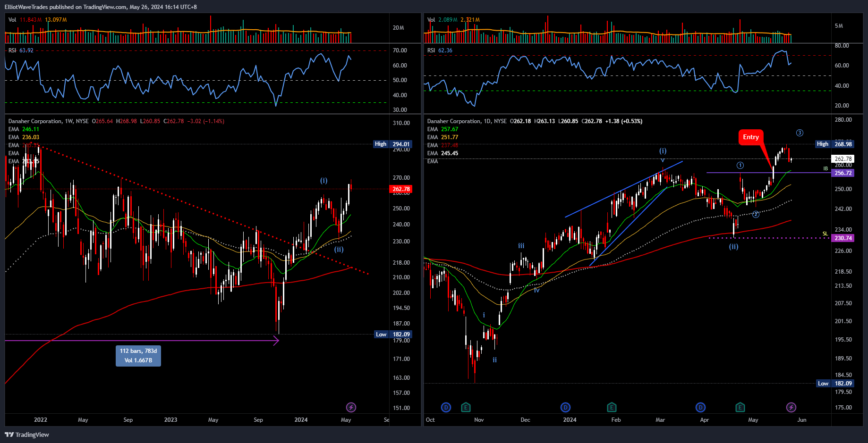The image size is (868, 443).
Task: Click the Nov label on daily time axis
Action: [479, 420]
